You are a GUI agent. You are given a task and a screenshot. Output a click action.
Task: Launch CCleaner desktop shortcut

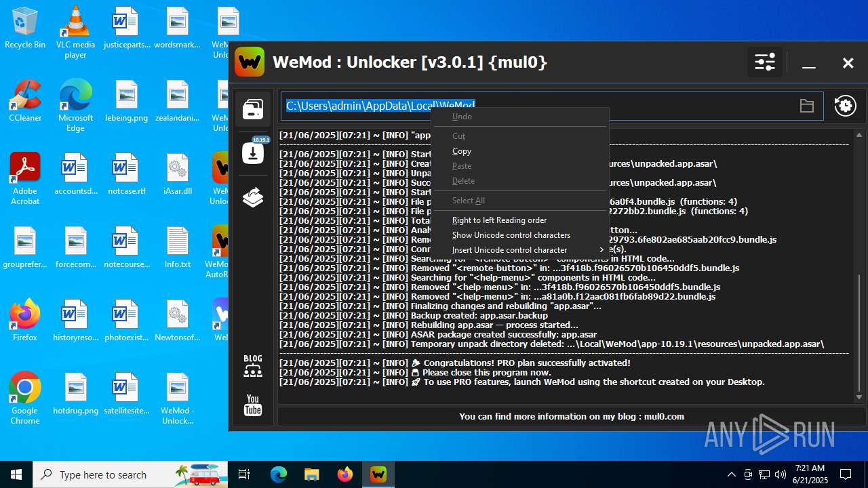[25, 102]
